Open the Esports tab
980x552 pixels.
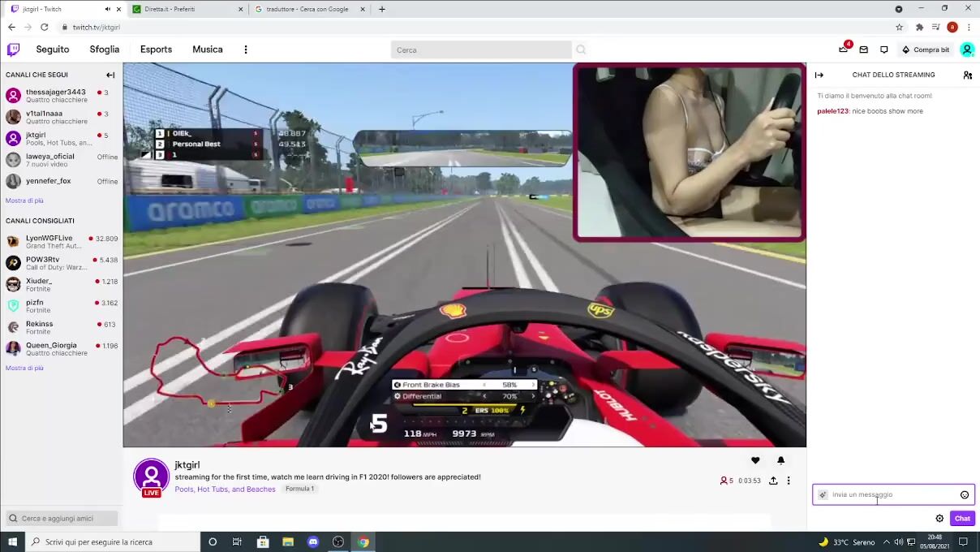point(156,50)
